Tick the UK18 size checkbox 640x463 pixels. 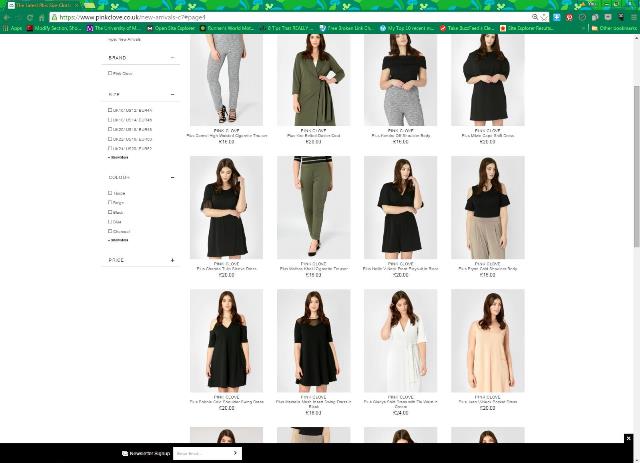click(x=110, y=120)
